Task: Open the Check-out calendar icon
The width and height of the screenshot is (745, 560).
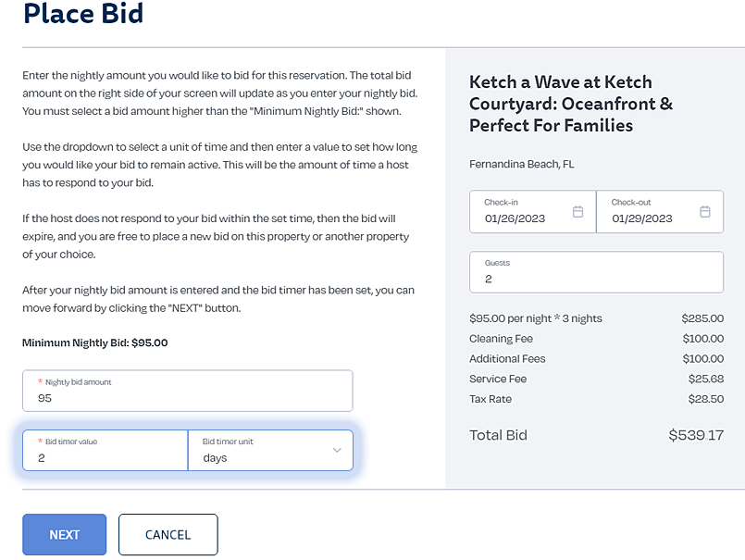Action: pos(704,212)
